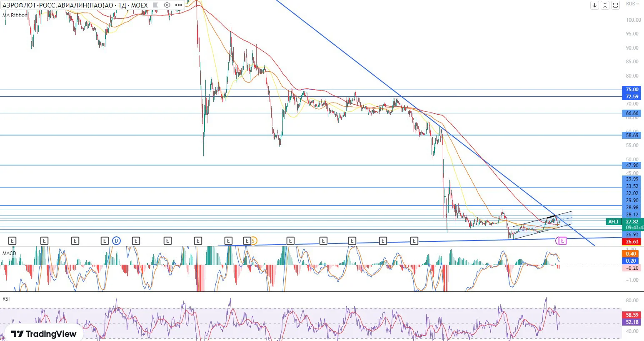Select the 28.98 price label
Image resolution: width=644 pixels, height=341 pixels.
[x=632, y=208]
